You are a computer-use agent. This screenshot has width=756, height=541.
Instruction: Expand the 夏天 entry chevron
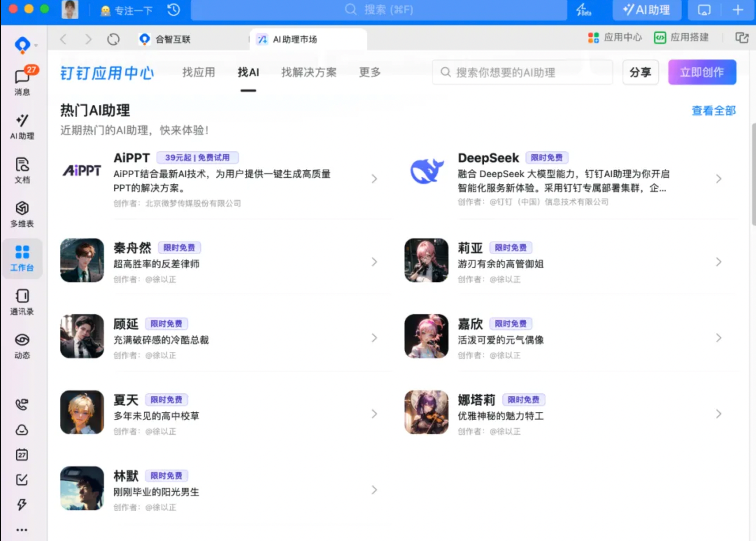(375, 414)
